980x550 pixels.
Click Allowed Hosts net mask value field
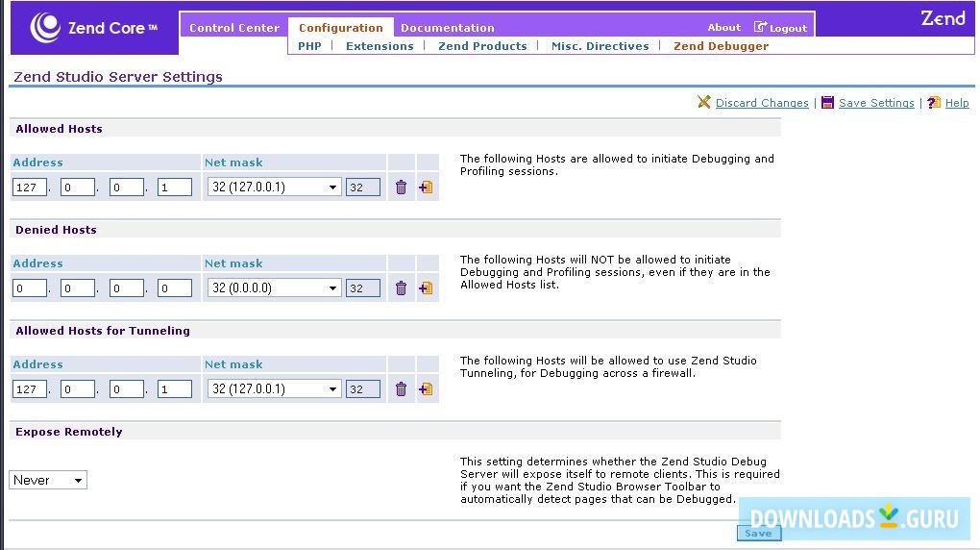click(362, 187)
